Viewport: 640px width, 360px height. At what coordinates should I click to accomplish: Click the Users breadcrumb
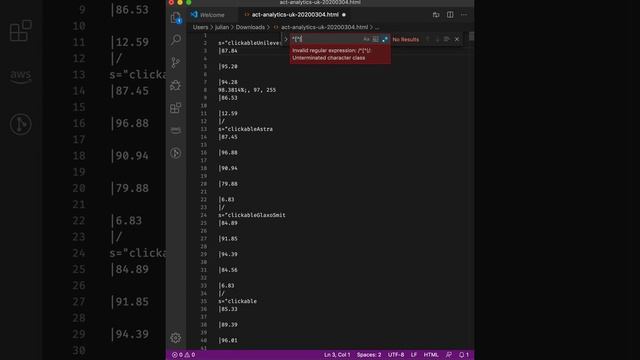pos(200,27)
